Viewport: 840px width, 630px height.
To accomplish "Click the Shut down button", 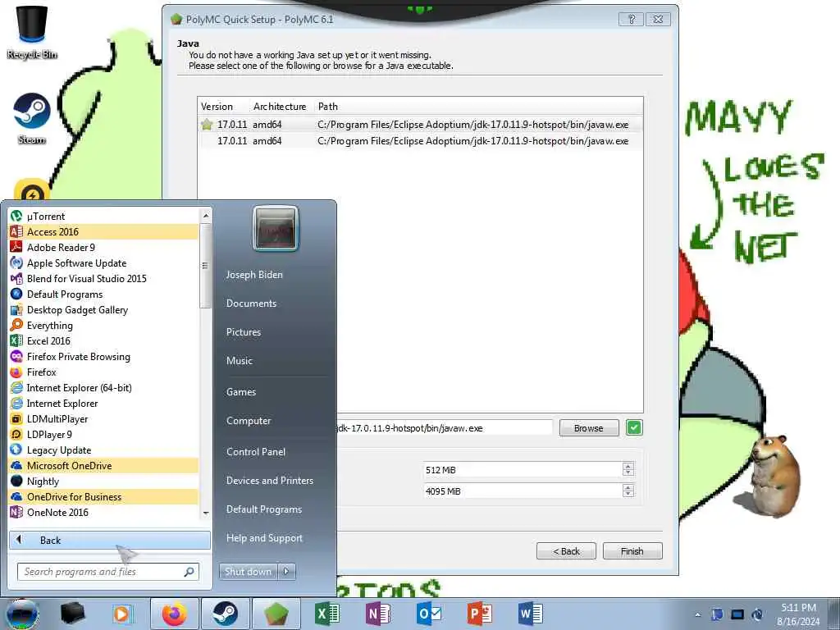I will click(x=249, y=572).
